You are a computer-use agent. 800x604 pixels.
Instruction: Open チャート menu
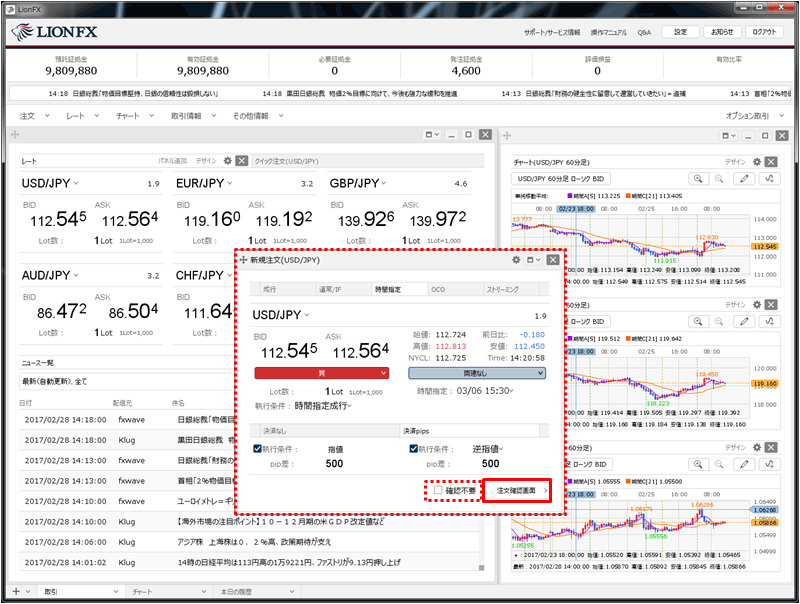(x=135, y=116)
